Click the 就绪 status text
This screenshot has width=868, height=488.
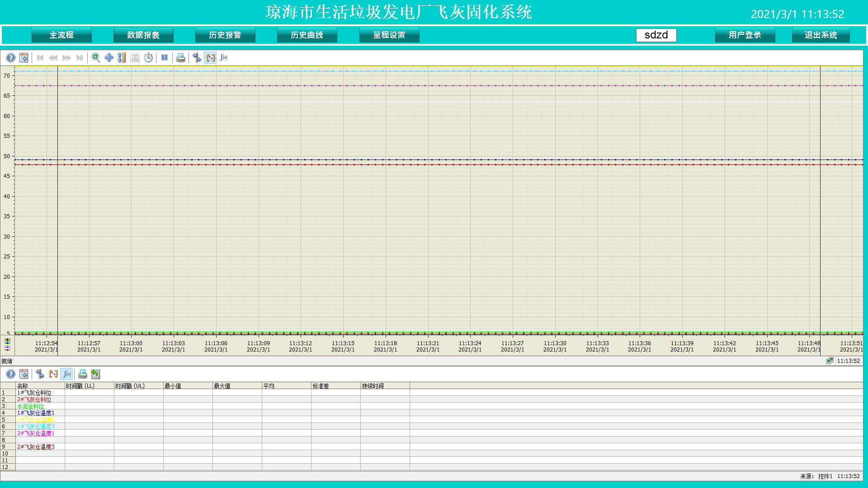(7, 361)
